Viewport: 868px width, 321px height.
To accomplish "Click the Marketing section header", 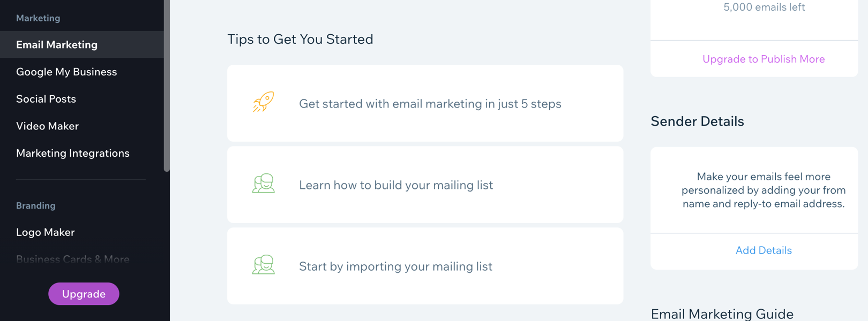I will (38, 18).
